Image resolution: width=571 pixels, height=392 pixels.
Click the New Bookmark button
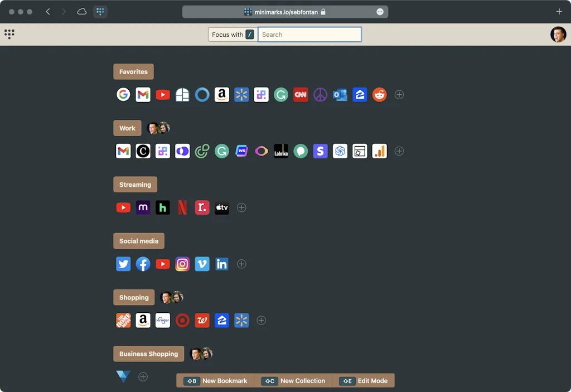pos(215,381)
